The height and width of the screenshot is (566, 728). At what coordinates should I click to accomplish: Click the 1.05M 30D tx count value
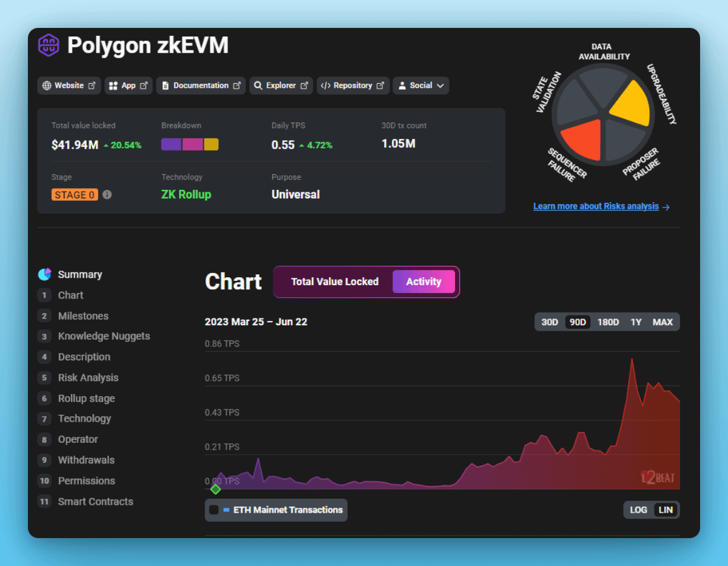pos(399,144)
